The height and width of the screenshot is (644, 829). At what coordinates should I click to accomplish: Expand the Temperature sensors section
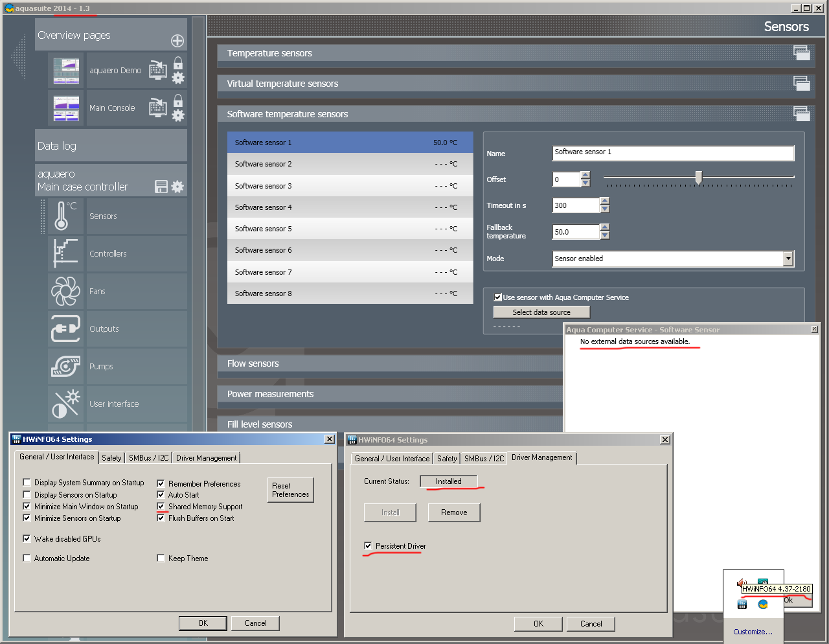click(801, 53)
